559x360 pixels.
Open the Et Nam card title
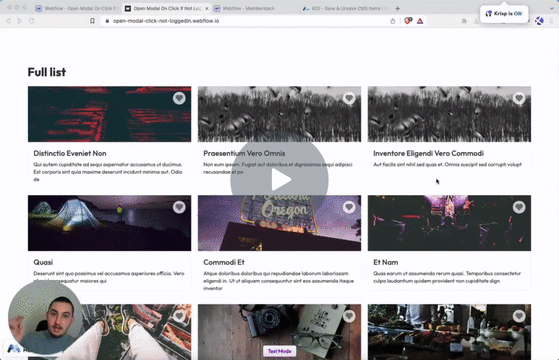pos(386,262)
